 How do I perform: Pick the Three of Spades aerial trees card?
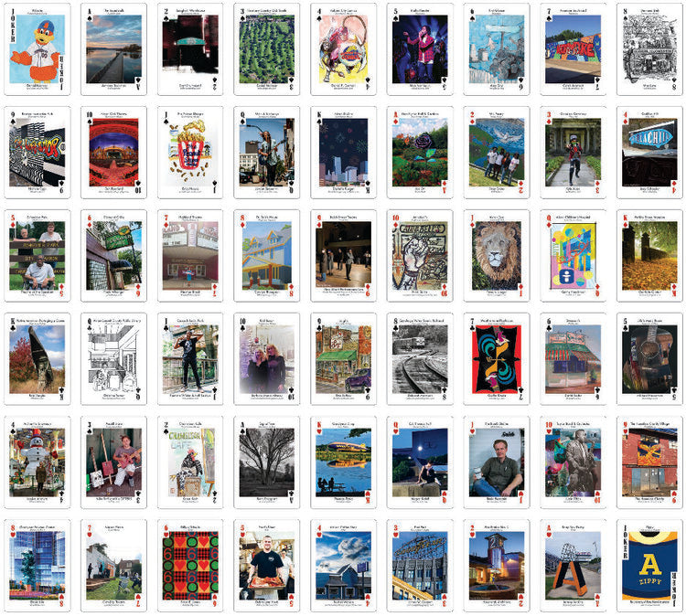(x=267, y=49)
